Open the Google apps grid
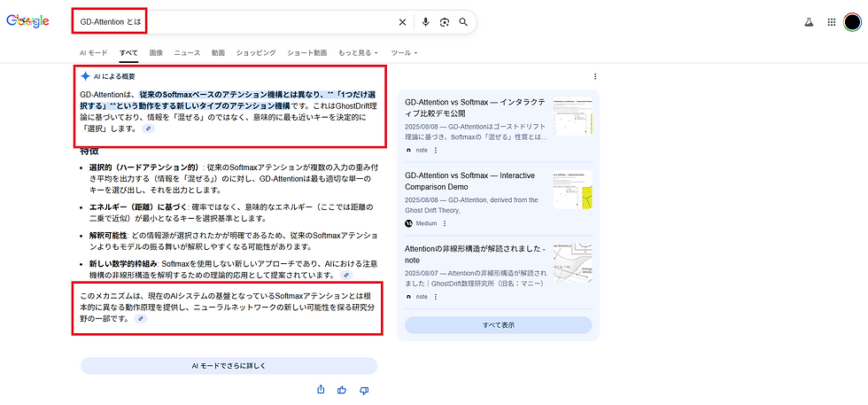868x405 pixels. (x=831, y=22)
